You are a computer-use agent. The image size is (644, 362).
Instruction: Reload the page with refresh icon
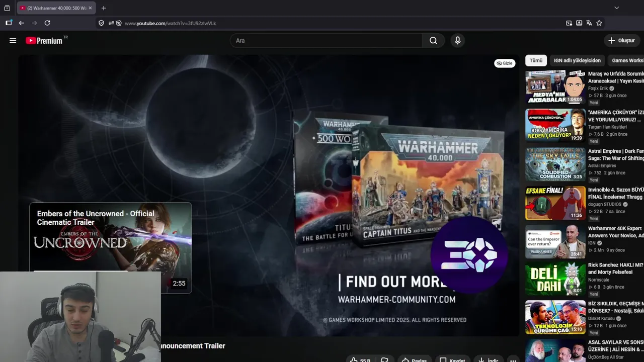47,23
